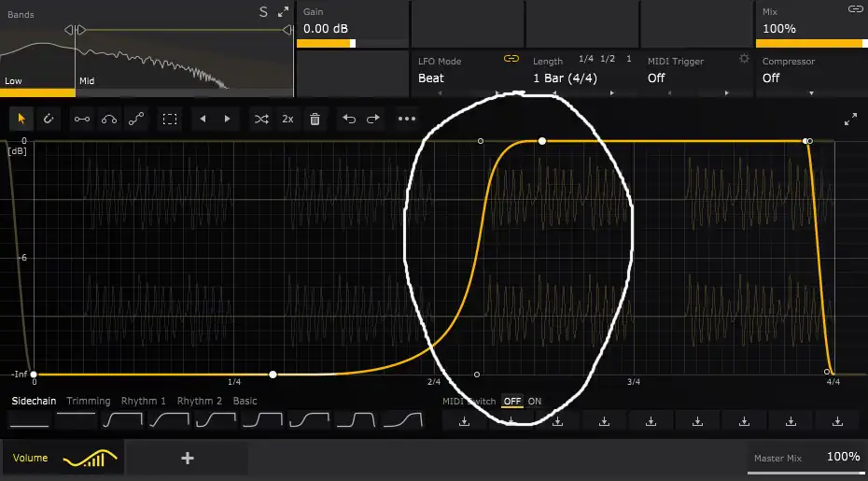
Task: Redo the last edit
Action: (x=373, y=119)
